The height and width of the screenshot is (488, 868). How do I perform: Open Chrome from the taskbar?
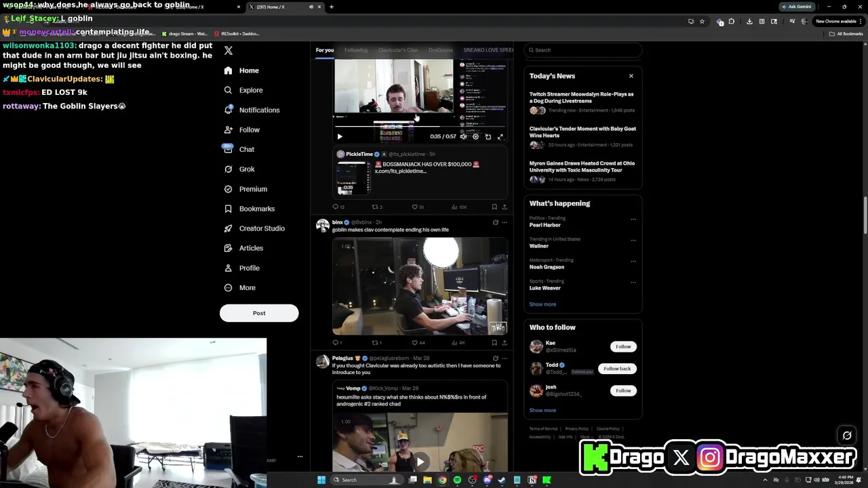click(442, 480)
